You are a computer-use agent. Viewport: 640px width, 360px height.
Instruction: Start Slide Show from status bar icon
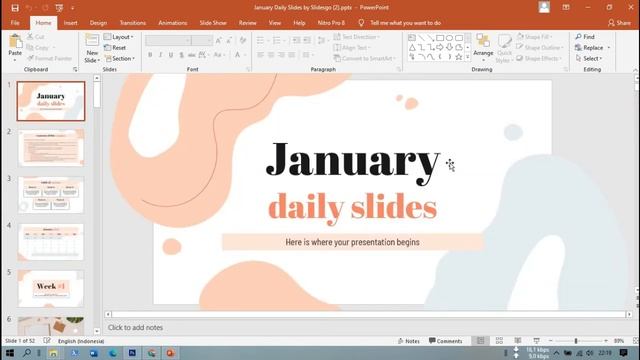pos(536,340)
